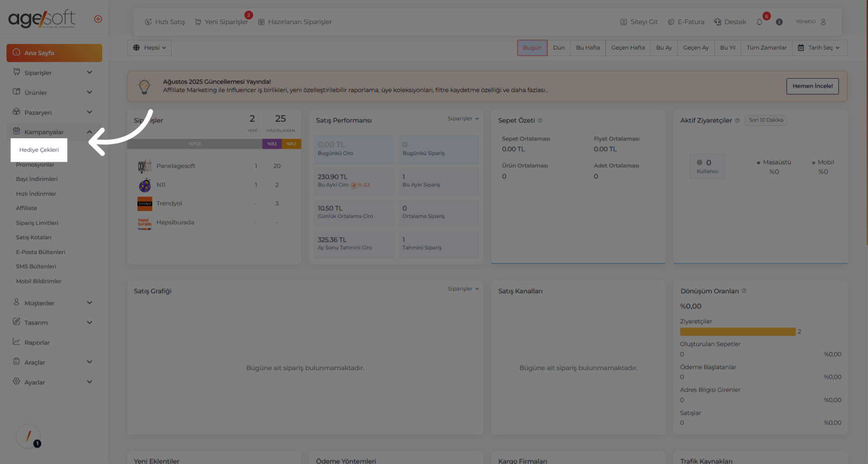
Task: Click the notification bell icon
Action: (x=759, y=22)
